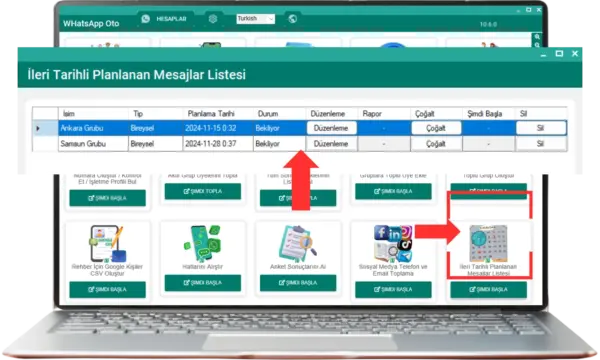This screenshot has height=360, width=600.
Task: Close the WhatsApp Oto main window
Action: click(539, 10)
